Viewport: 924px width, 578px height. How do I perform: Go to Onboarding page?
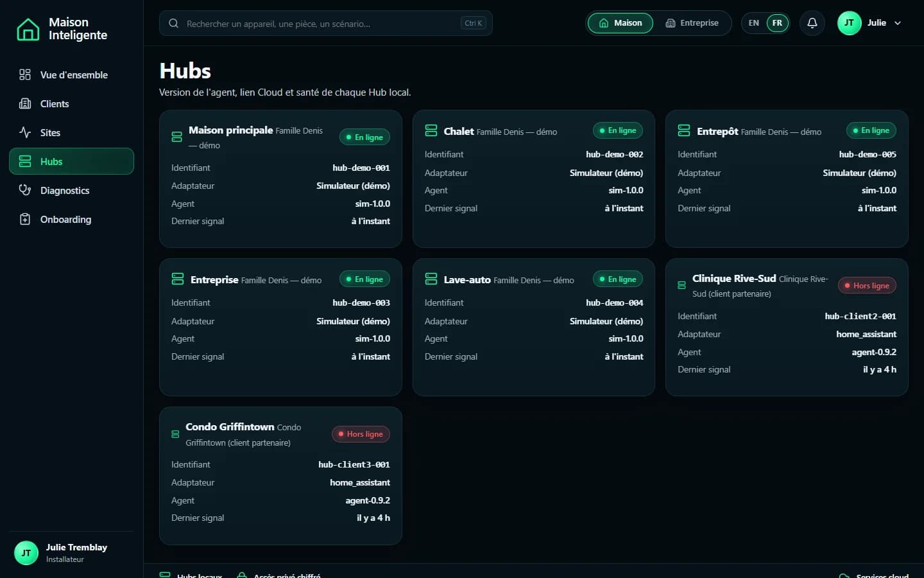(71, 219)
